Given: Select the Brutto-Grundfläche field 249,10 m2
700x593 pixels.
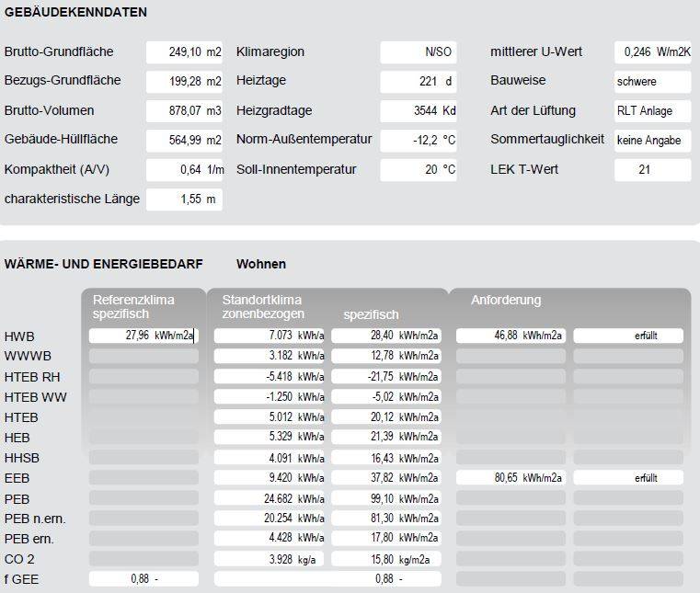Looking at the screenshot, I should pyautogui.click(x=184, y=51).
